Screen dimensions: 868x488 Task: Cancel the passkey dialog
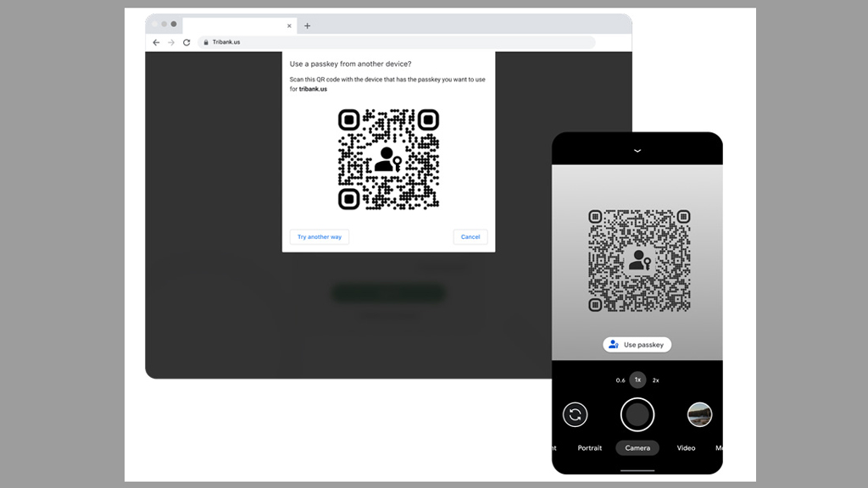[x=470, y=237]
